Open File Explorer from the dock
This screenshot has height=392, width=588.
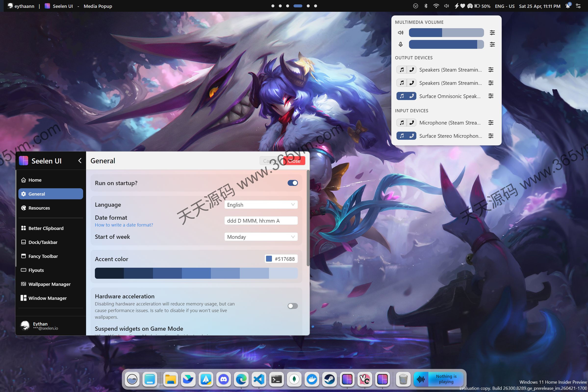click(170, 379)
